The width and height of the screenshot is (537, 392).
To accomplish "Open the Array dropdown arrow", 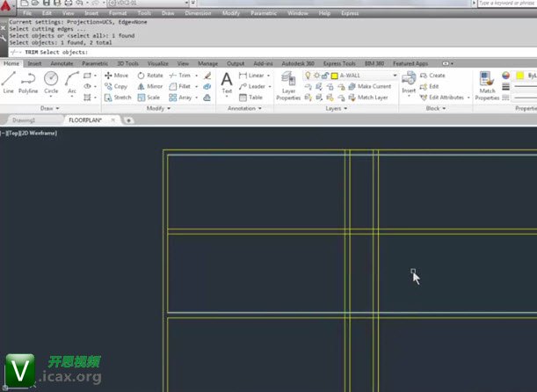I will [x=197, y=98].
